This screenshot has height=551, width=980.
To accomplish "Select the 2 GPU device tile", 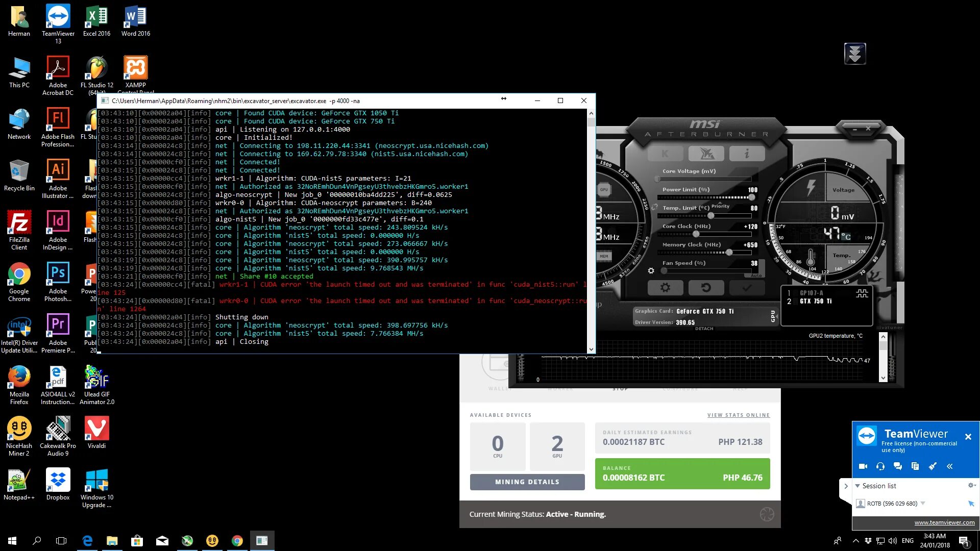I will 557,446.
